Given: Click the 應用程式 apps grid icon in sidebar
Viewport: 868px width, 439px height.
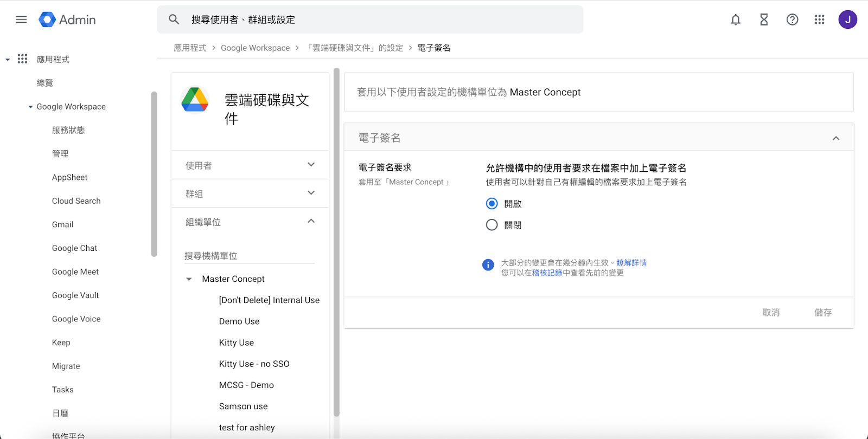Looking at the screenshot, I should point(22,59).
